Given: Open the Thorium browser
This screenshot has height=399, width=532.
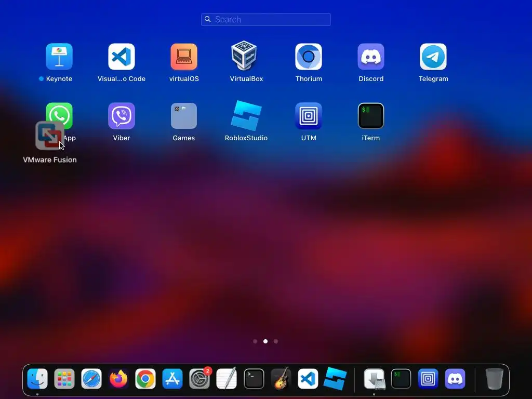Looking at the screenshot, I should click(309, 56).
